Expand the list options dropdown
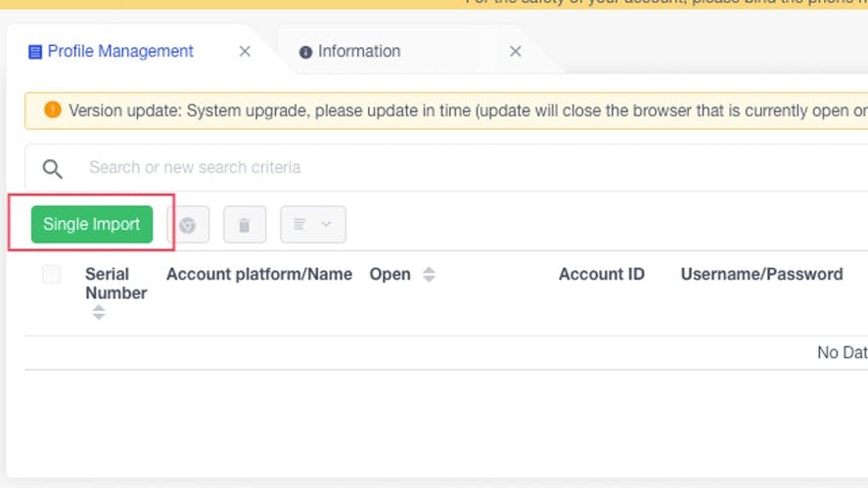This screenshot has width=868, height=488. 313,225
